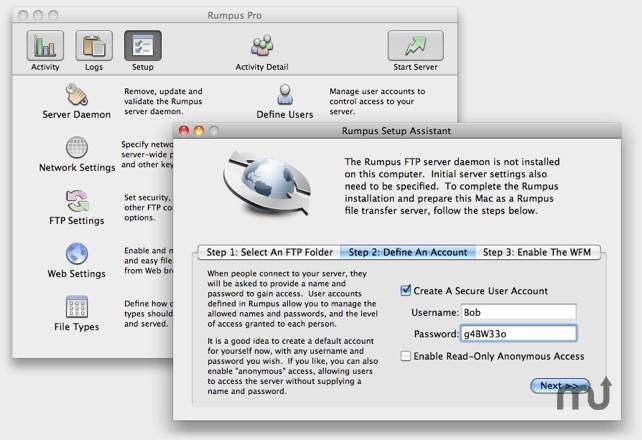Click the 'FTP Settings' label text

point(77,221)
